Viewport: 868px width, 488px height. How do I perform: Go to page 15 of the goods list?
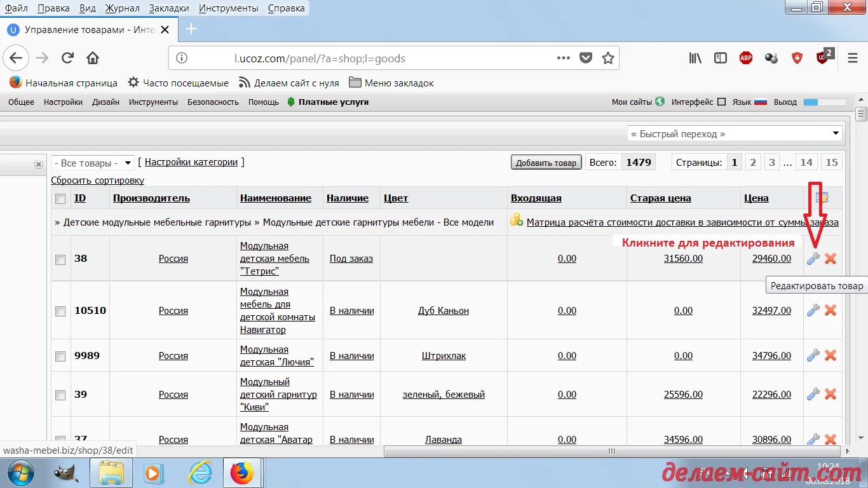[831, 163]
